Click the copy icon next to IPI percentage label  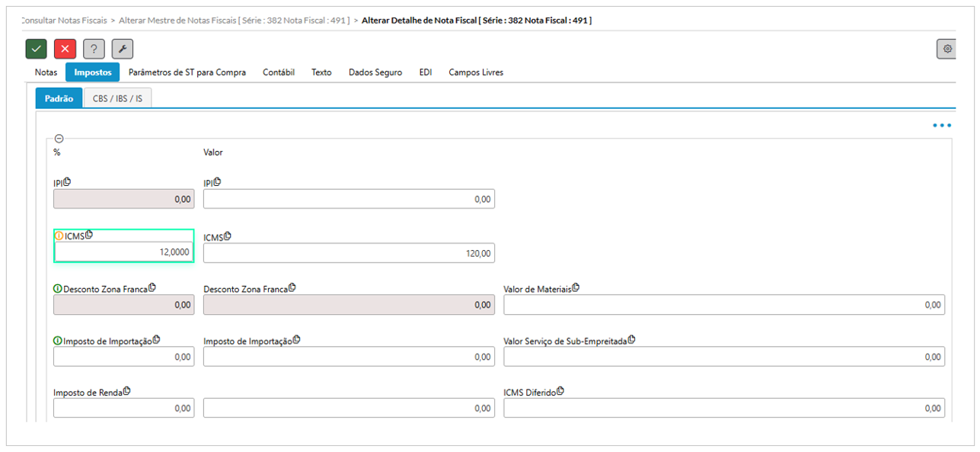point(67,181)
